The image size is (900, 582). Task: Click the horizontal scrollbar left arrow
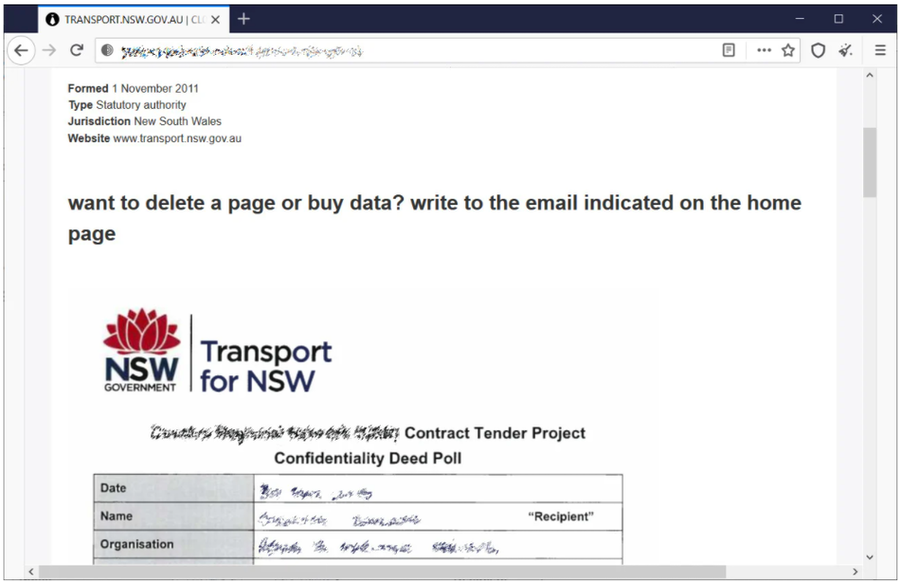click(31, 572)
